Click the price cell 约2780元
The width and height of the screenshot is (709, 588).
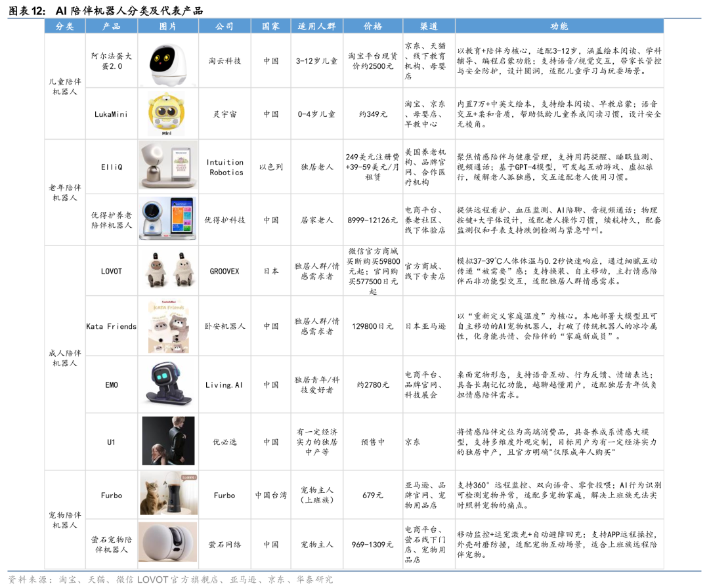coord(373,385)
